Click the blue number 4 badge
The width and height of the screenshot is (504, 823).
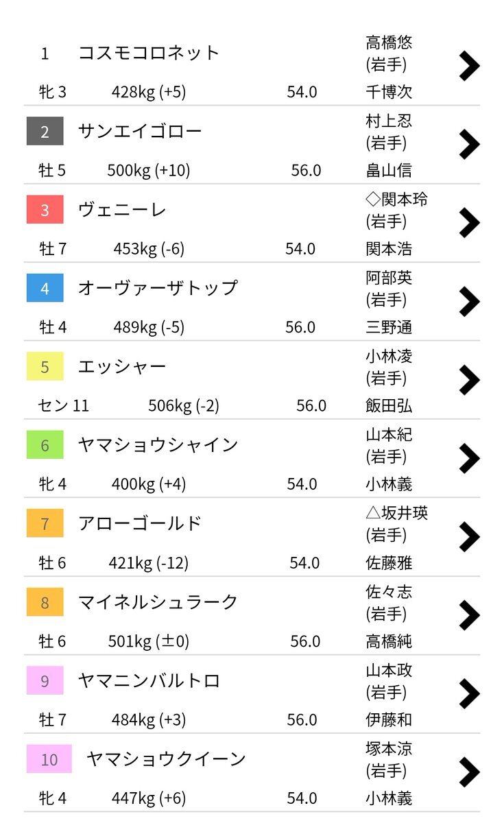point(45,288)
